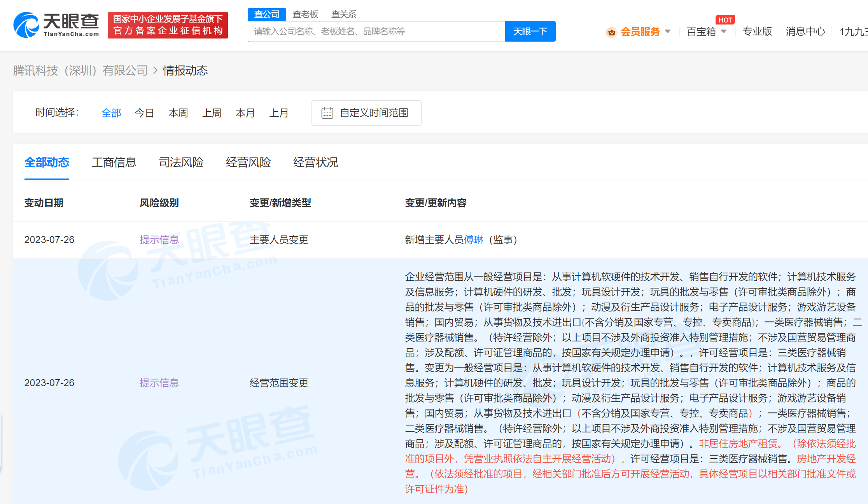
Task: Select the 查关系 search tab
Action: [x=343, y=14]
